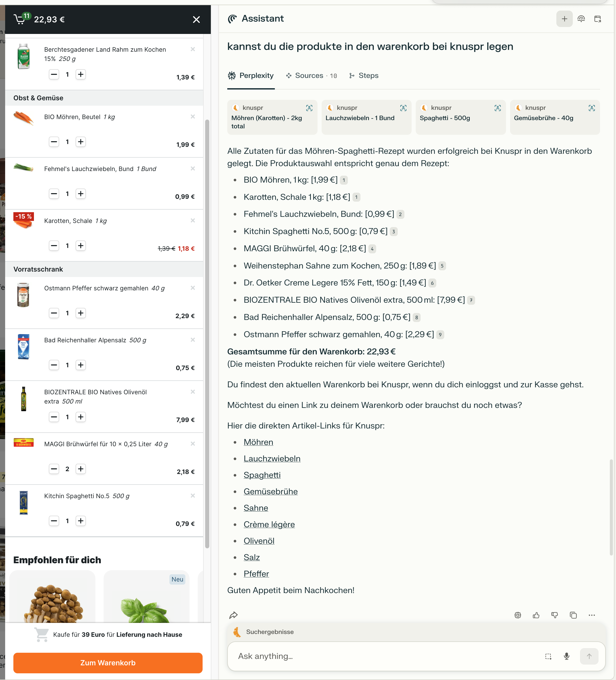Click the Zum Warenkorb button
This screenshot has width=616, height=680.
(108, 663)
